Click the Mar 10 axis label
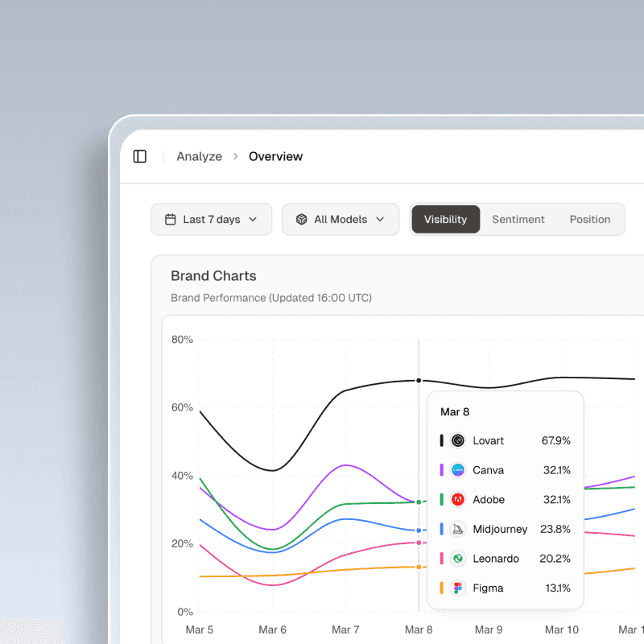Screen dimensions: 644x644 coord(561,630)
